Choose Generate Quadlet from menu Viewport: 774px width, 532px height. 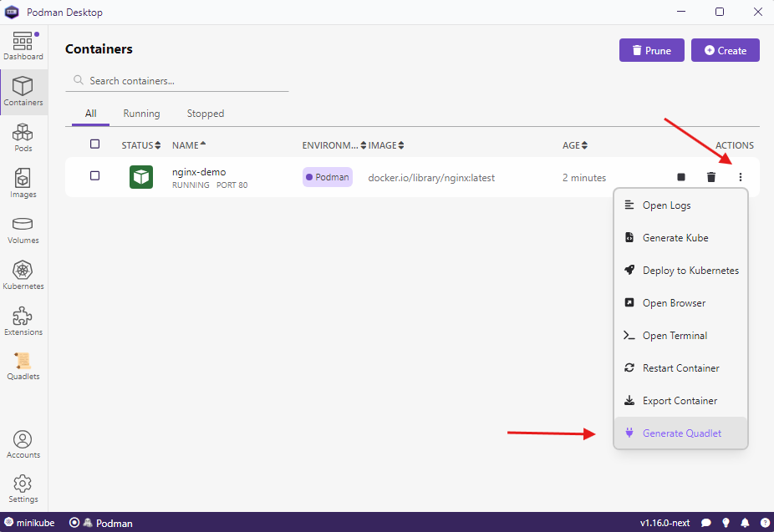coord(681,433)
